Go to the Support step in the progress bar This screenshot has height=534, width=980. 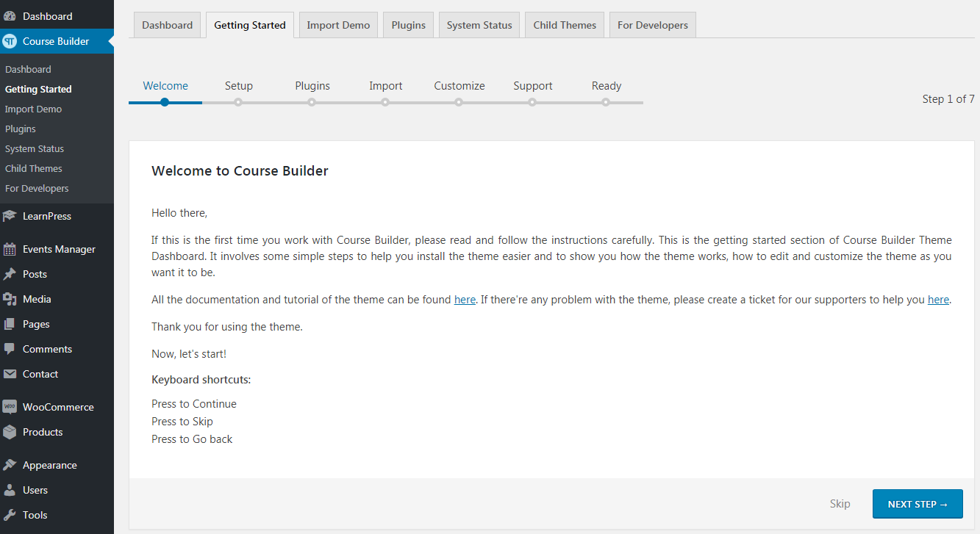point(533,91)
